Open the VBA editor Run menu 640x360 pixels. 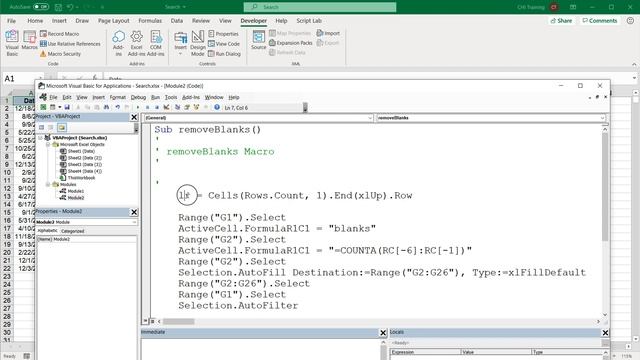pos(155,97)
